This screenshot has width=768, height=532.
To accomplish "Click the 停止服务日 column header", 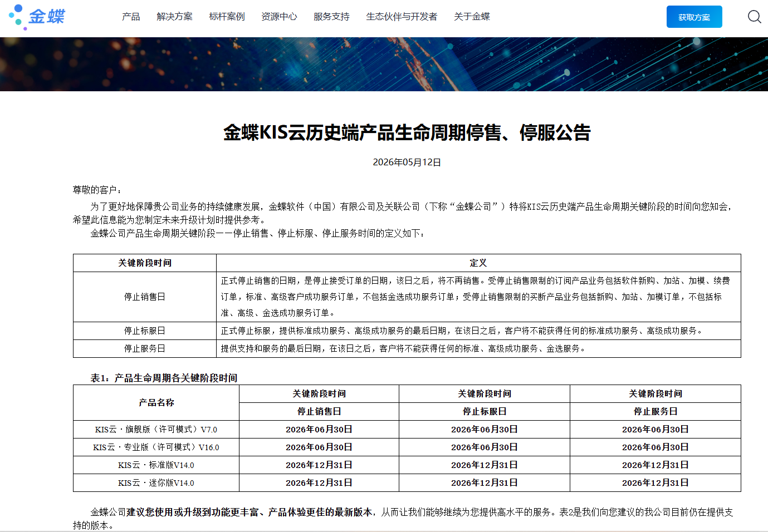I will click(656, 411).
